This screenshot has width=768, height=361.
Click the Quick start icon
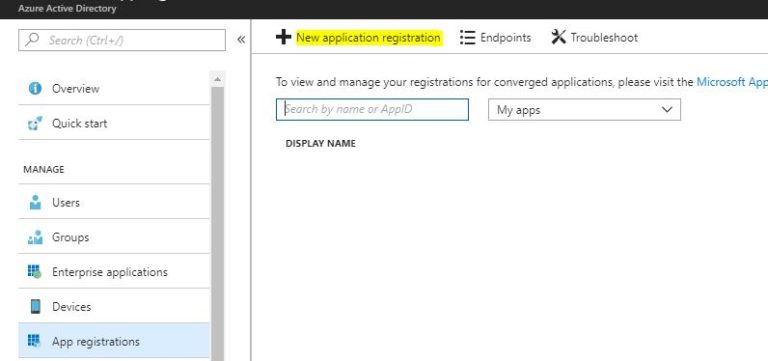click(x=35, y=123)
